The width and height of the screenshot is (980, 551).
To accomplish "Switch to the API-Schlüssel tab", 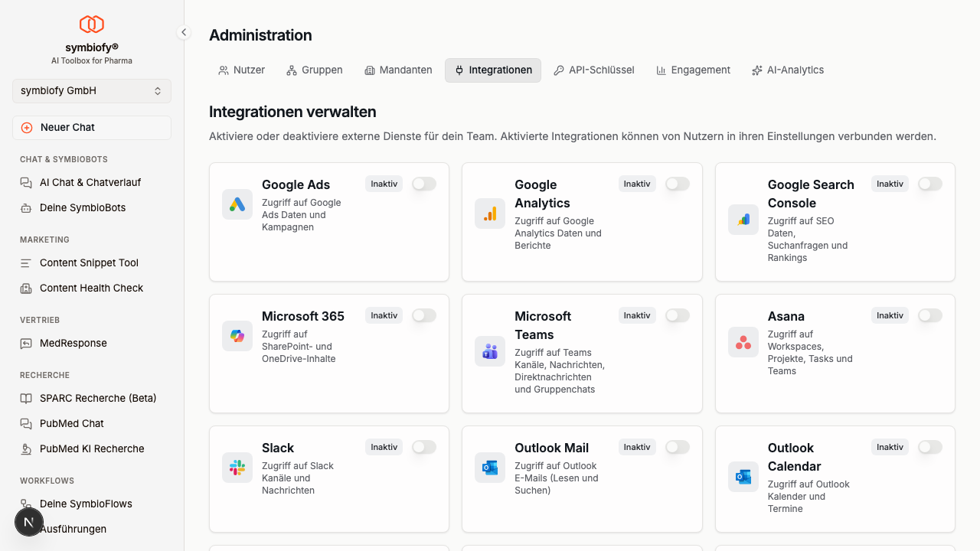I will point(594,70).
